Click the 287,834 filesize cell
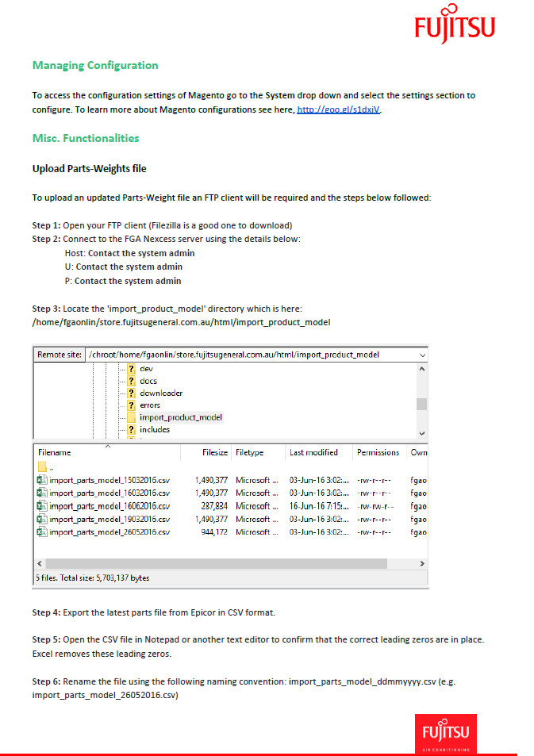This screenshot has height=756, width=534. point(214,506)
